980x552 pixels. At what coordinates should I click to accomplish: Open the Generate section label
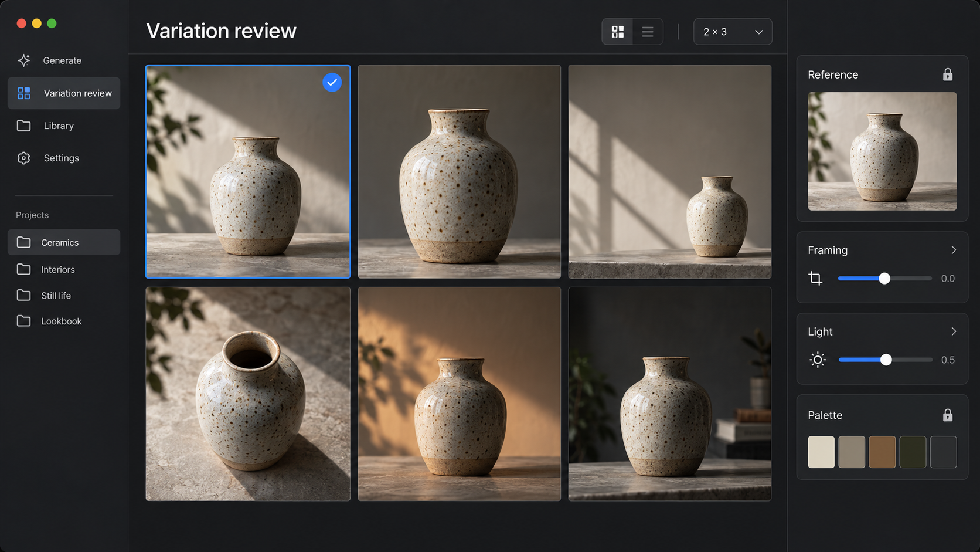click(x=62, y=60)
